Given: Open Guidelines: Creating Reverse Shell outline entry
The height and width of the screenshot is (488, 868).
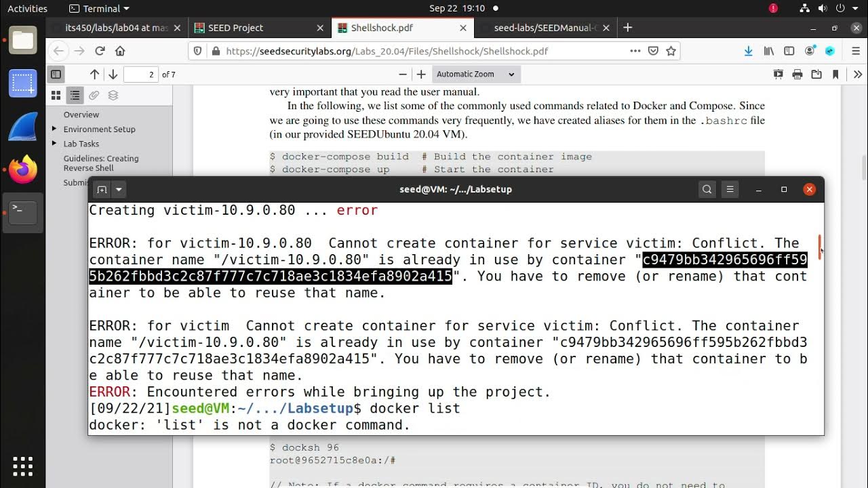Looking at the screenshot, I should click(x=101, y=163).
